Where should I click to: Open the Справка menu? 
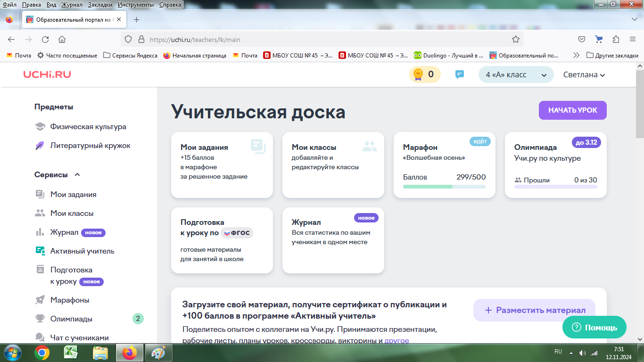(170, 4)
